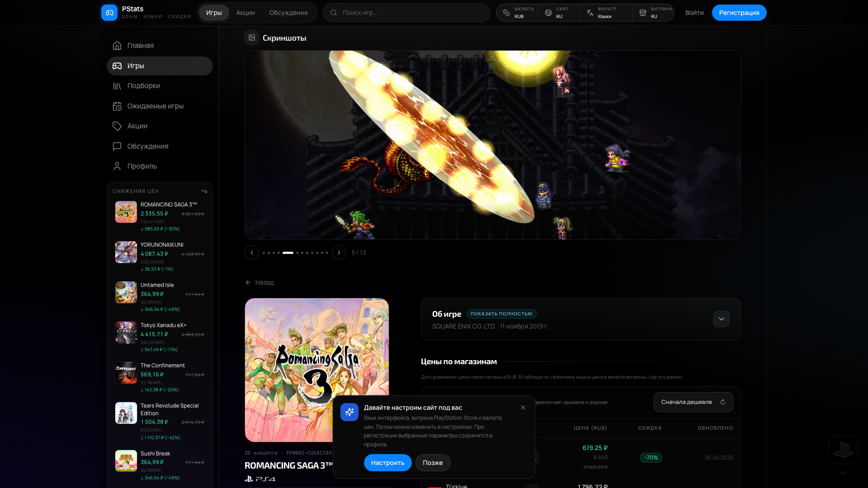
Task: Click the sparkle icon in setup popup
Action: pyautogui.click(x=349, y=412)
